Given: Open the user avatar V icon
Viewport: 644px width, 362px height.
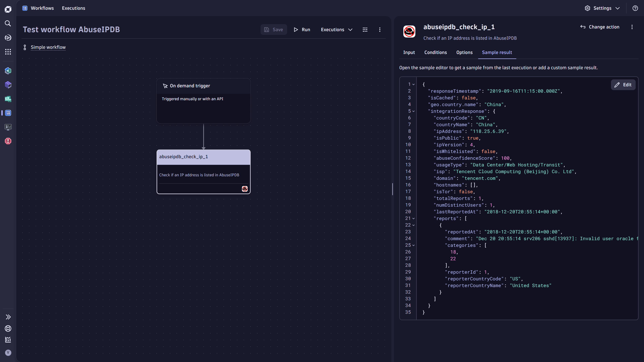Looking at the screenshot, I should point(8,352).
